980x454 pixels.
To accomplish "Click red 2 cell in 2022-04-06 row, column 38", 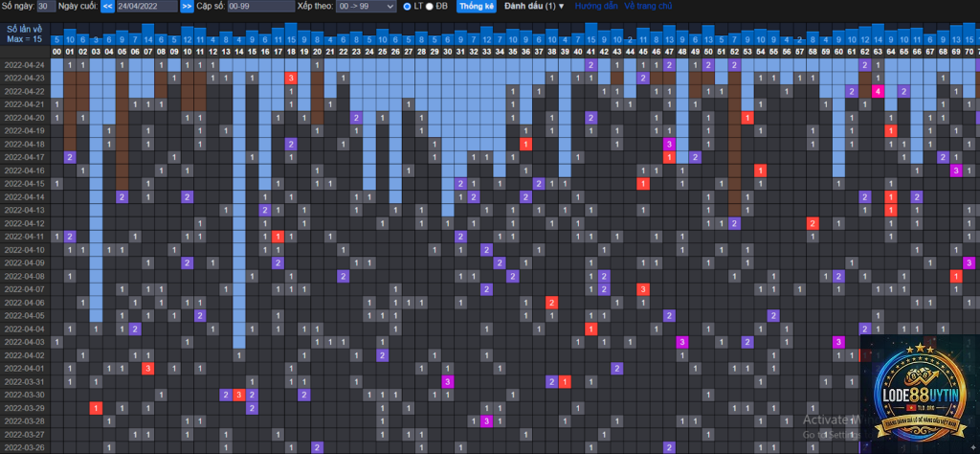I will [551, 302].
